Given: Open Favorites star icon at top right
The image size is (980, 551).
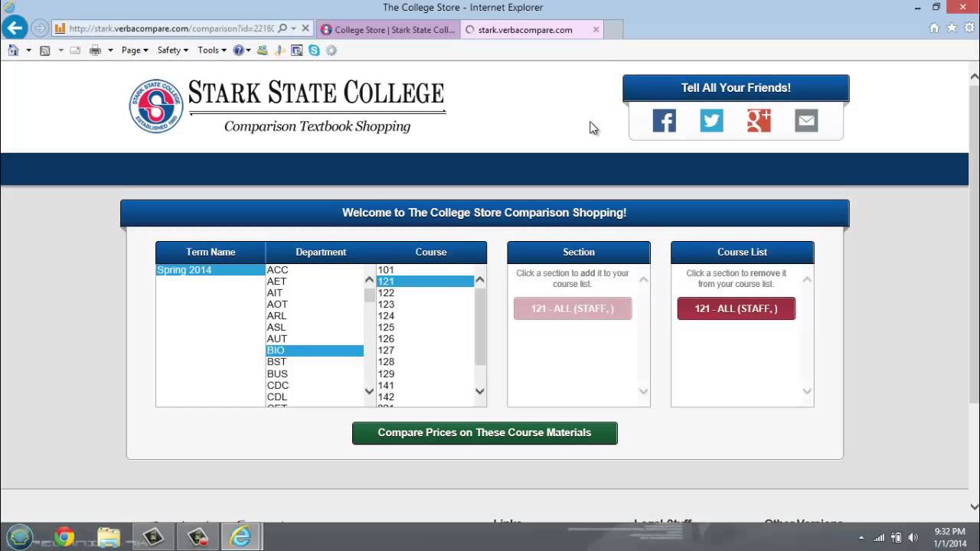Looking at the screenshot, I should click(952, 28).
